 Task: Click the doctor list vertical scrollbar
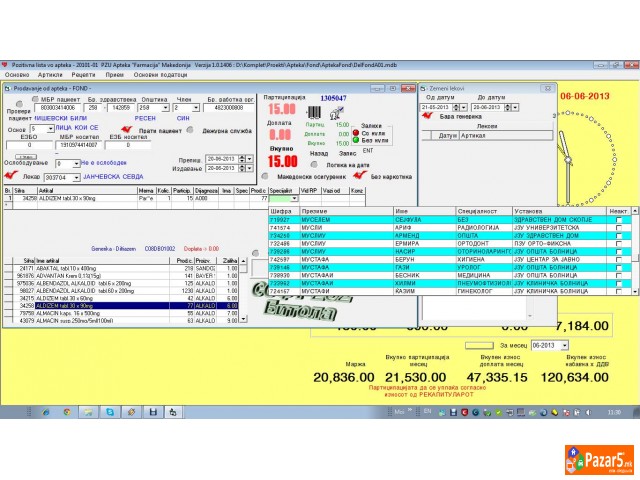pos(637,250)
